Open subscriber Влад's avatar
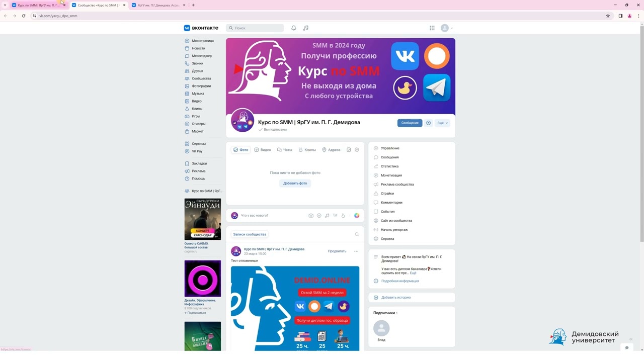This screenshot has height=362, width=644. (x=381, y=328)
